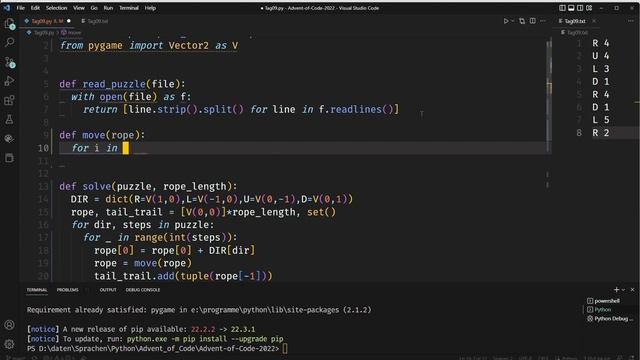The width and height of the screenshot is (640, 360).
Task: Open the Run menu
Action: coord(108,8)
